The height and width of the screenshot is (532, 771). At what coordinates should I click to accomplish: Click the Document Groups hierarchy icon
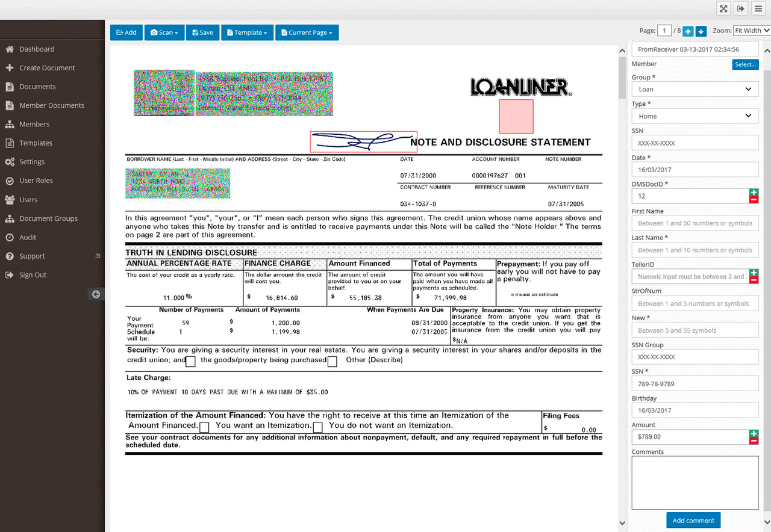coord(9,218)
